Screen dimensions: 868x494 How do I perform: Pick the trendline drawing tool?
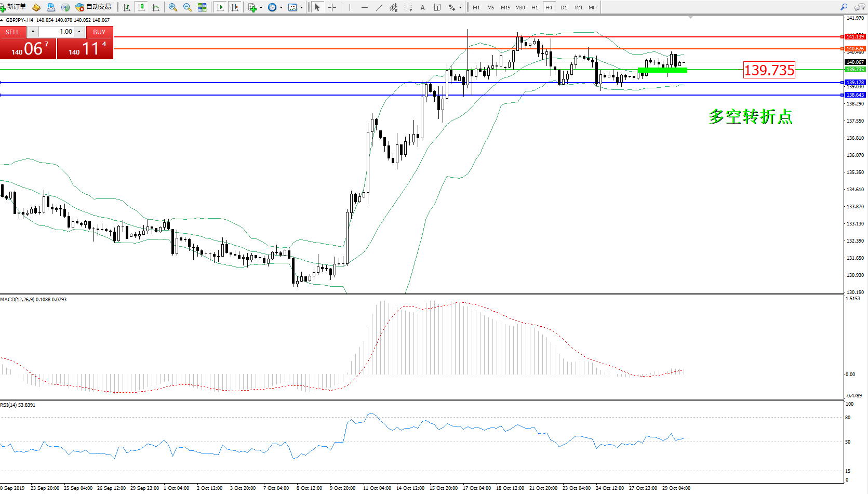pos(379,7)
